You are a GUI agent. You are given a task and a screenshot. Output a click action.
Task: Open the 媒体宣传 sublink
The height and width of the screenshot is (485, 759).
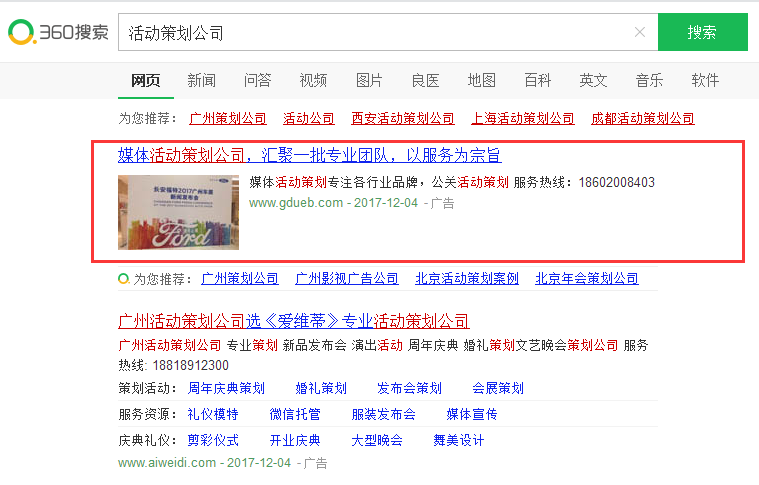472,415
